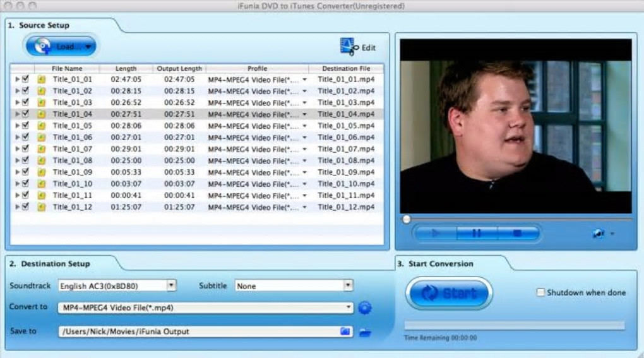Viewport: 644px width, 358px height.
Task: Click the file icon for Title_01_07
Action: tap(42, 148)
